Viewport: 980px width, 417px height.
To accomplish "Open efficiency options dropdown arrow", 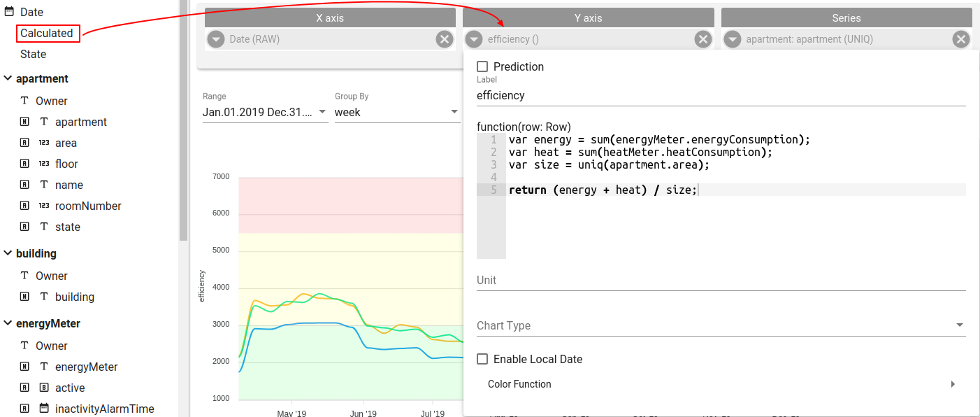I will click(x=474, y=39).
